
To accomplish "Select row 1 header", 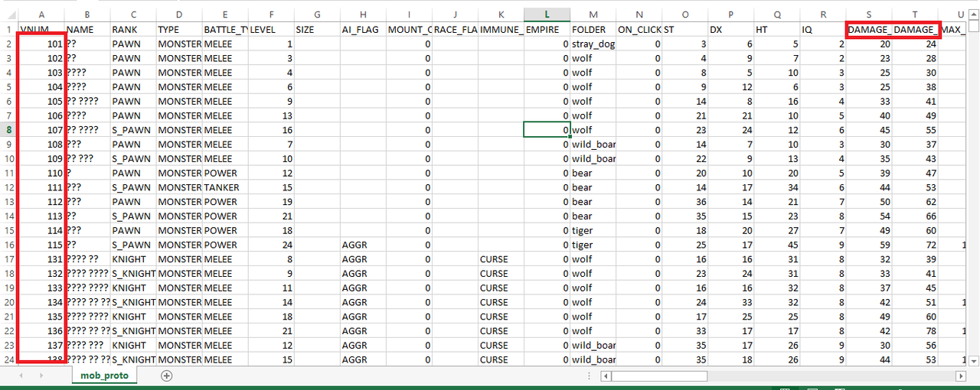I will click(8, 29).
